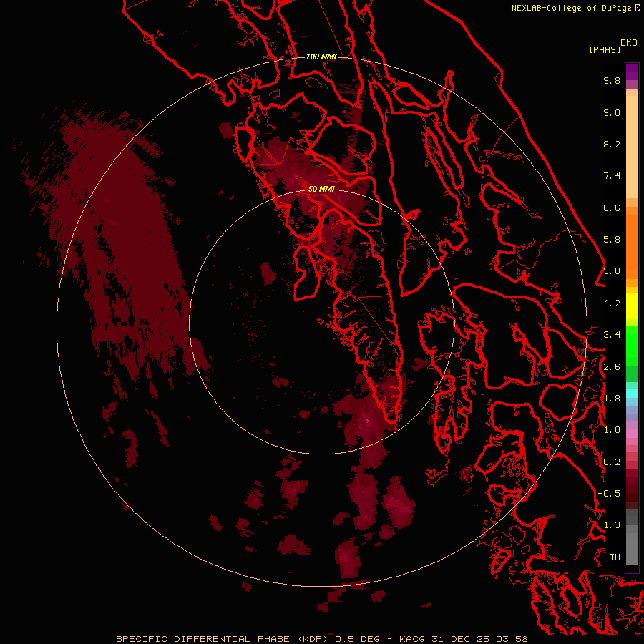Select the 9.0 value on the color scale

click(x=612, y=112)
